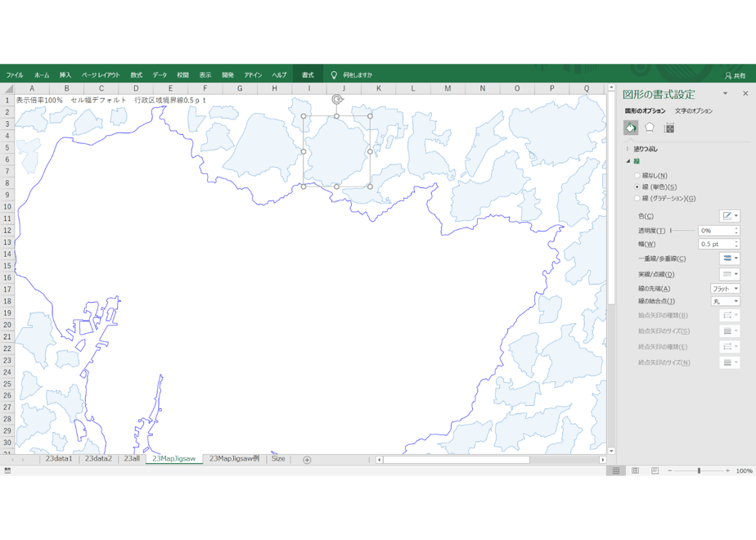Image resolution: width=756 pixels, height=540 pixels.
Task: Open the 色(C) line color dropdown
Action: coord(730,216)
